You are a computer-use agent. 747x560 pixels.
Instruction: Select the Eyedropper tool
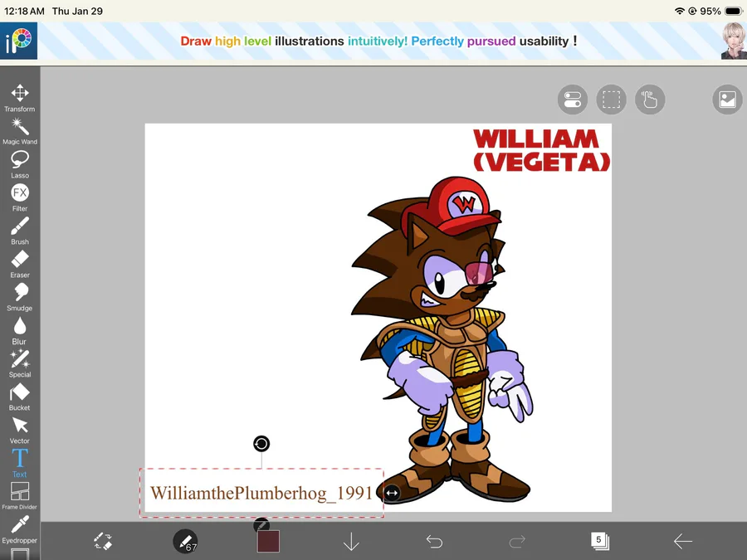click(x=20, y=529)
